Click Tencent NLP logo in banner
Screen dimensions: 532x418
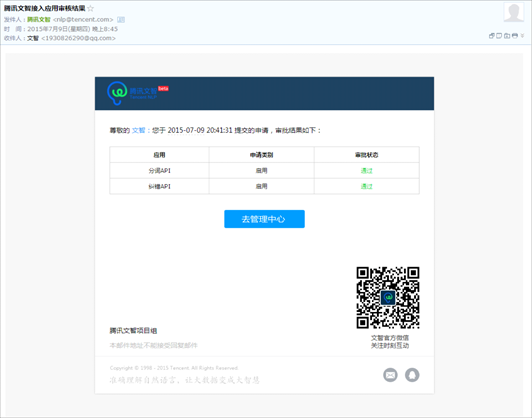coord(132,93)
